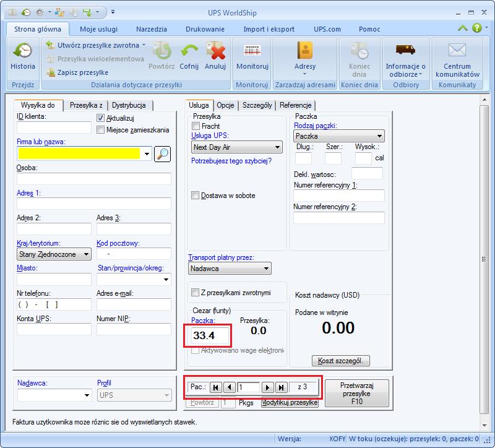Viewport: 495px width, 448px height.
Task: Uncheck the Aktualizuj checkbox
Action: click(100, 118)
